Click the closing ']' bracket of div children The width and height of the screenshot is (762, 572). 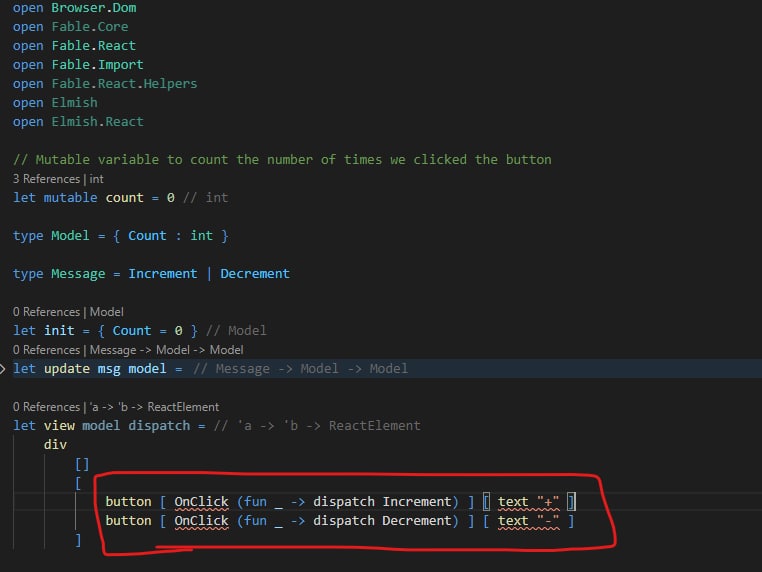tap(78, 540)
